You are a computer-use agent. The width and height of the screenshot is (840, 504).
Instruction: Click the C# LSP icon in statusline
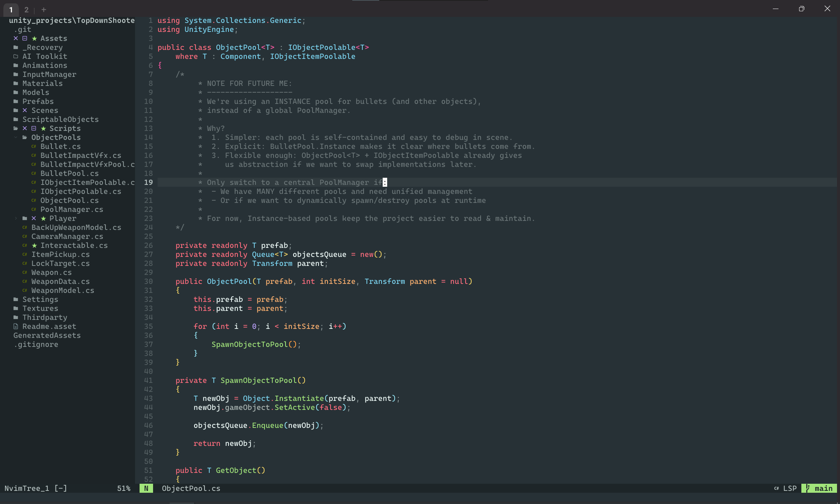point(776,488)
